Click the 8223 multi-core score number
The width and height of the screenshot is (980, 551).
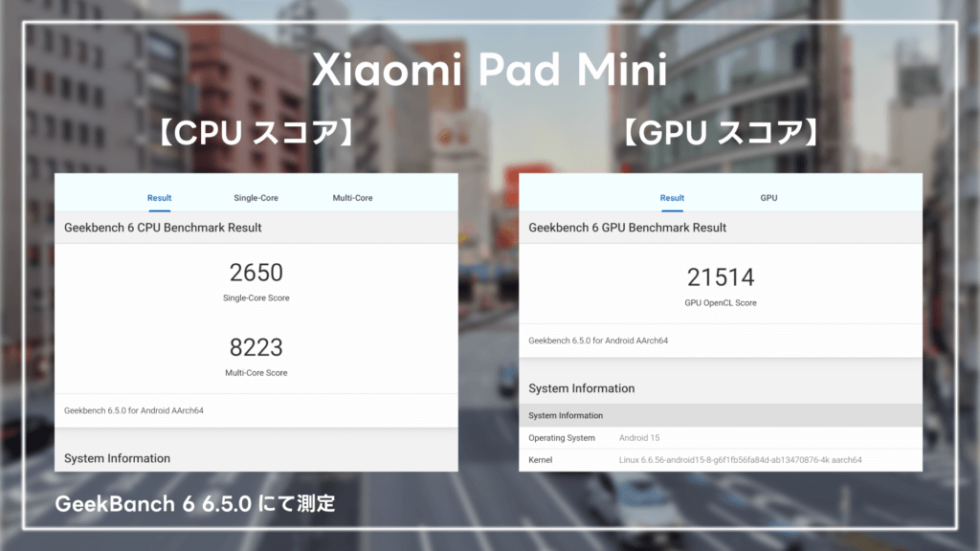pos(256,347)
